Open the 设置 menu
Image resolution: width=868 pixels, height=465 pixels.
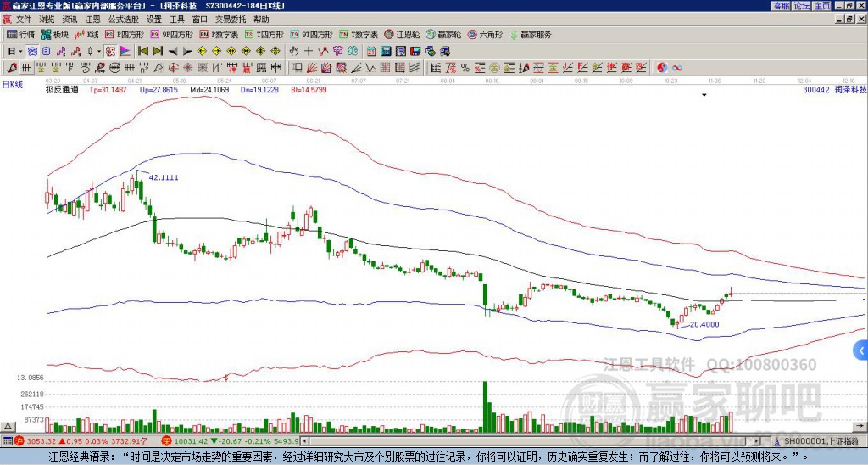point(154,20)
